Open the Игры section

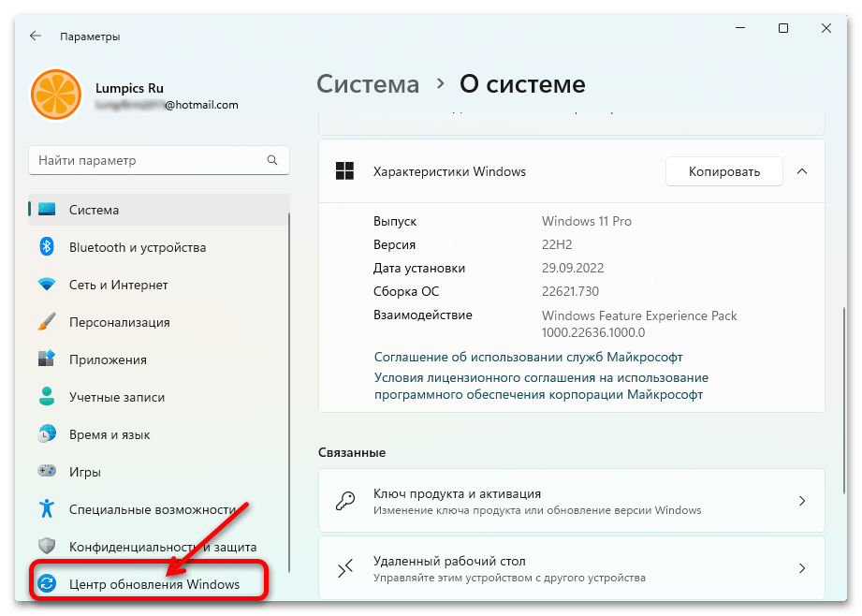pos(85,472)
